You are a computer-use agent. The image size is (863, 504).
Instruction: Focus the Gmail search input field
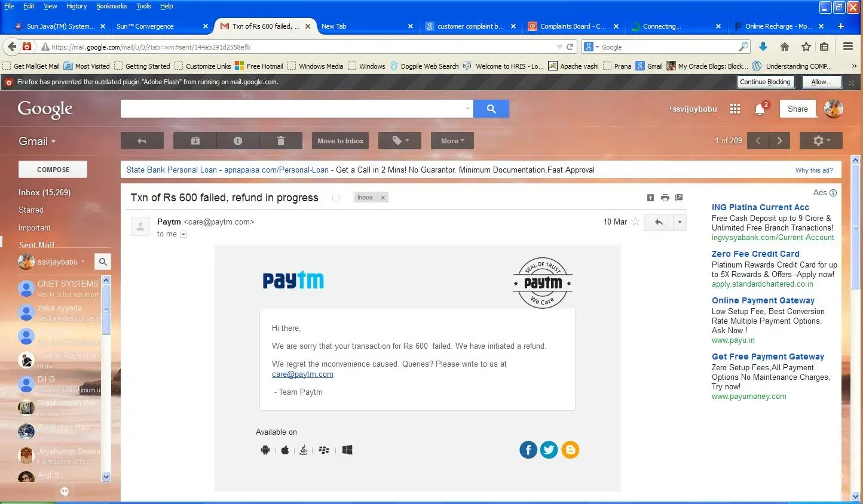tap(292, 109)
